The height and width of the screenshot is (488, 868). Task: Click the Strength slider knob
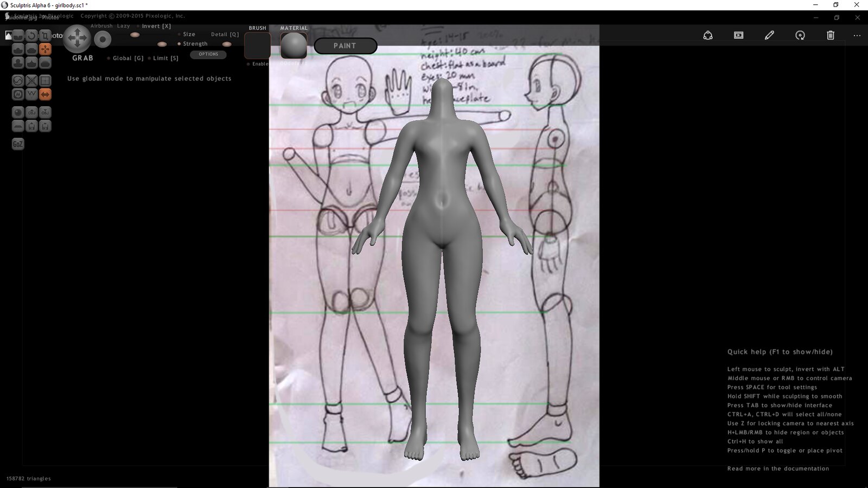[x=162, y=44]
